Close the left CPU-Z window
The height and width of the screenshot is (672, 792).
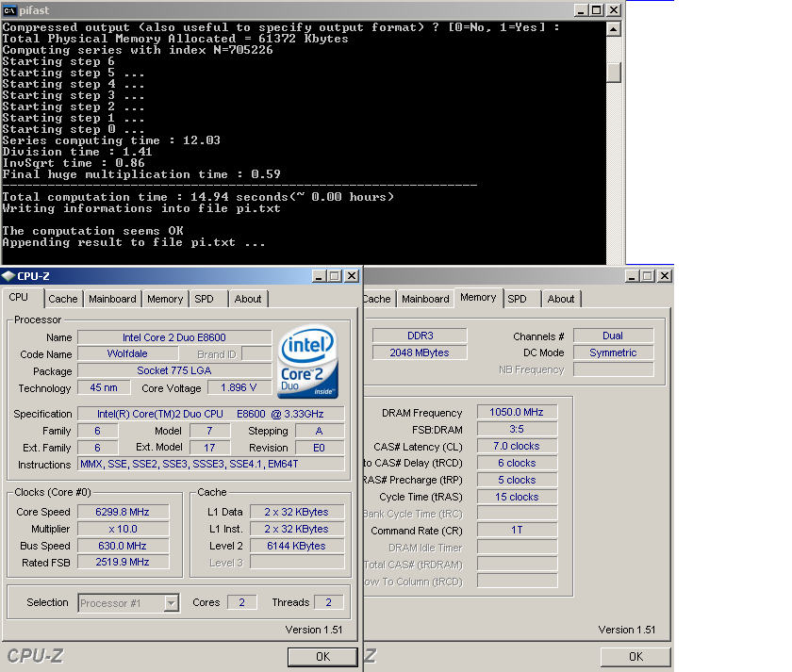click(x=352, y=276)
